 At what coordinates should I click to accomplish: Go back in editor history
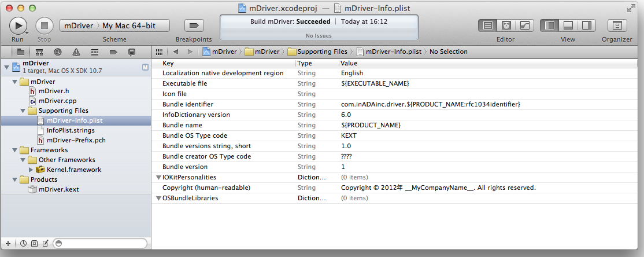175,52
